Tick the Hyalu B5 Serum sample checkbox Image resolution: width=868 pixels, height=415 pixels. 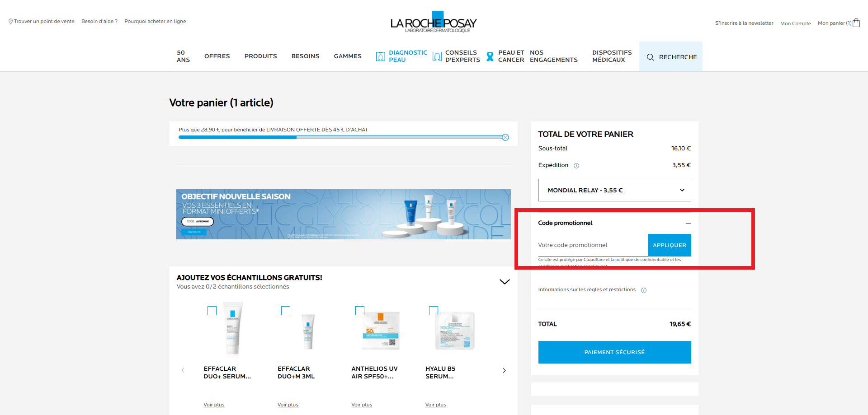click(x=434, y=311)
